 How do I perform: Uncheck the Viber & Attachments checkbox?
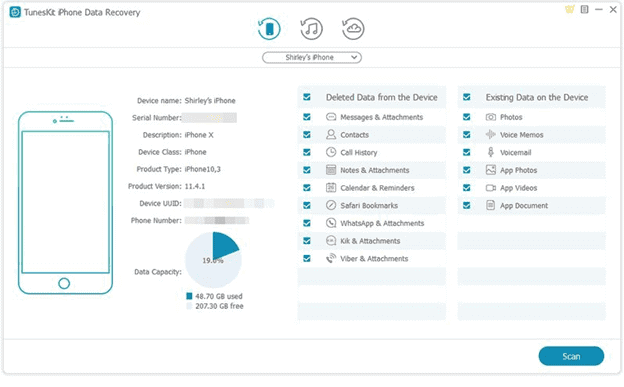[307, 258]
